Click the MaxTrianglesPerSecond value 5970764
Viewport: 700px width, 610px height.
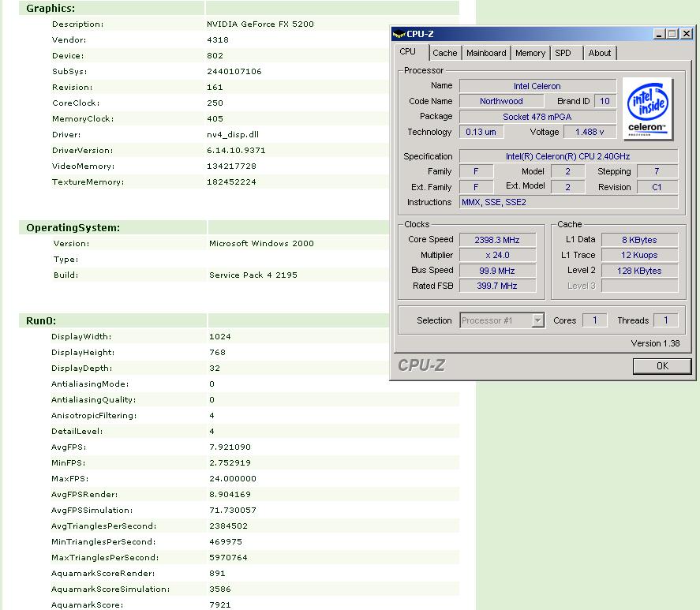pos(228,558)
